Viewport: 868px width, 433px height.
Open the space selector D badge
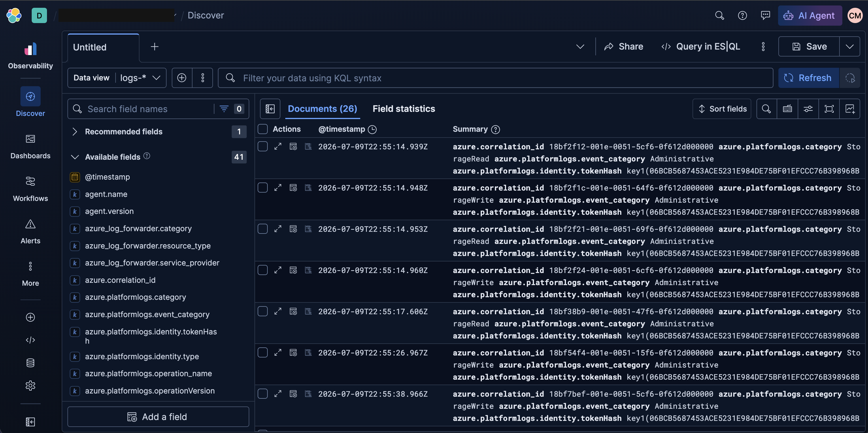click(x=39, y=16)
